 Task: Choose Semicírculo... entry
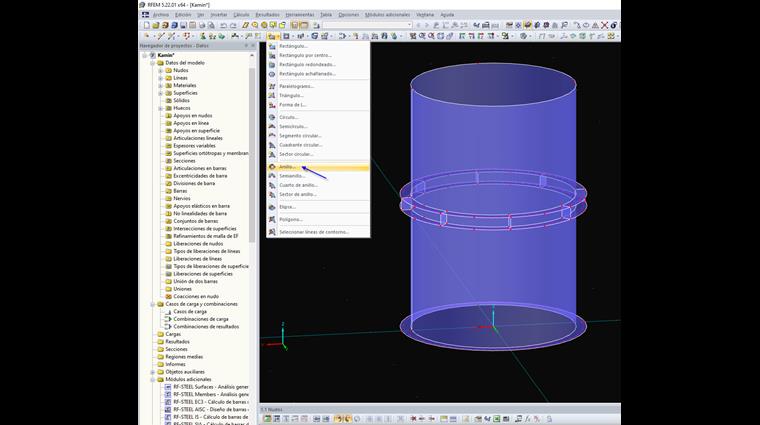(x=318, y=126)
